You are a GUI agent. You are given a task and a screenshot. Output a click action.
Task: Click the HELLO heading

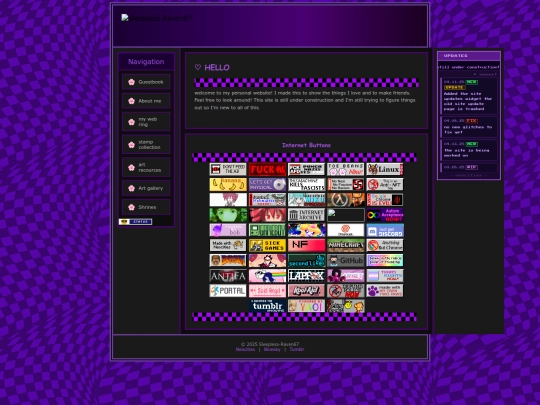(x=212, y=68)
